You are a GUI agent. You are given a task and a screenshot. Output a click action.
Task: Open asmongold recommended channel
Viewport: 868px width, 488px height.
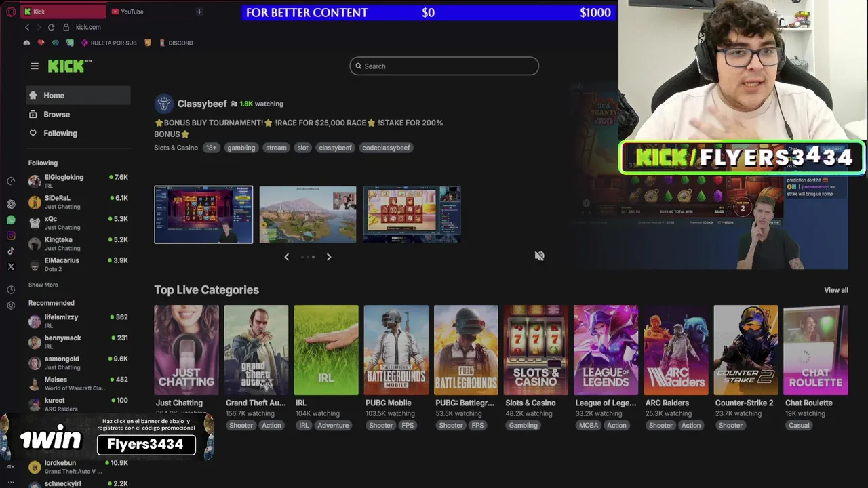click(x=78, y=363)
